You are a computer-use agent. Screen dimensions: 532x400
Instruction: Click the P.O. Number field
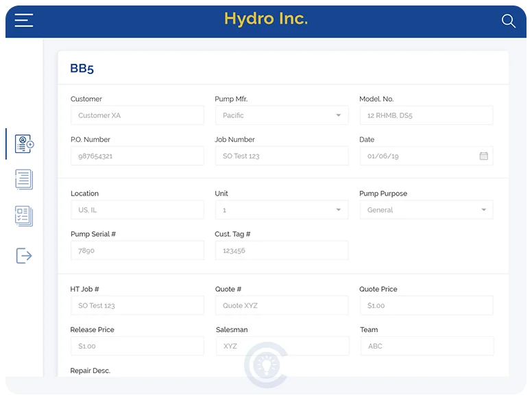click(x=137, y=156)
